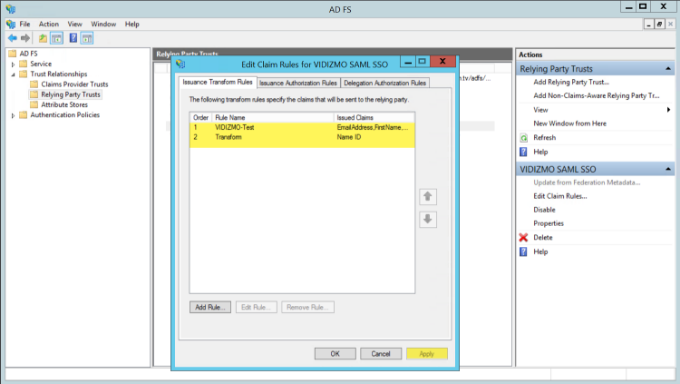
Task: Click Help icon under Relying Party Trusts
Action: point(523,152)
